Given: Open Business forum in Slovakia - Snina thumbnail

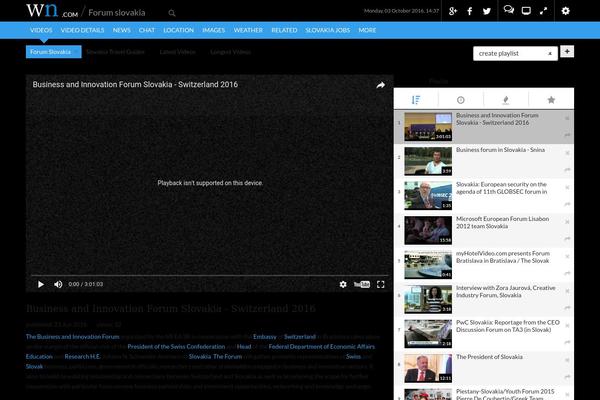Looking at the screenshot, I should click(428, 161).
